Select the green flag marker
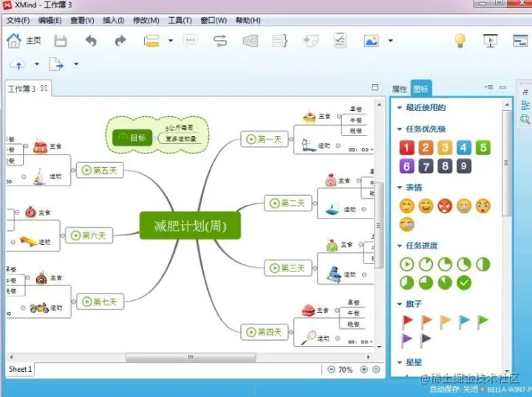532x397 pixels. click(482, 322)
